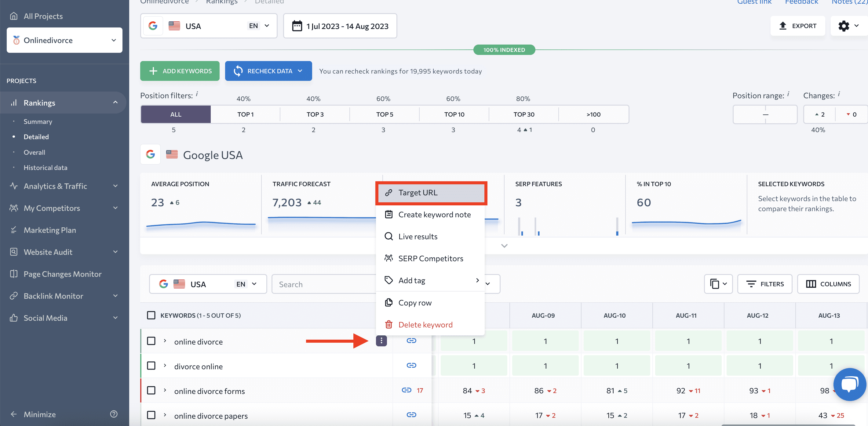Open table USA EN search engine dropdown
This screenshot has width=868, height=426.
208,284
